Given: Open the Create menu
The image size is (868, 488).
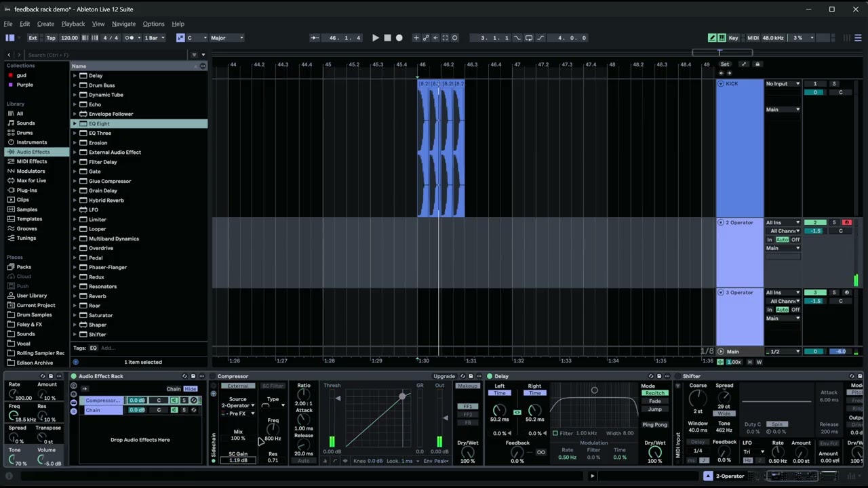Looking at the screenshot, I should (45, 24).
